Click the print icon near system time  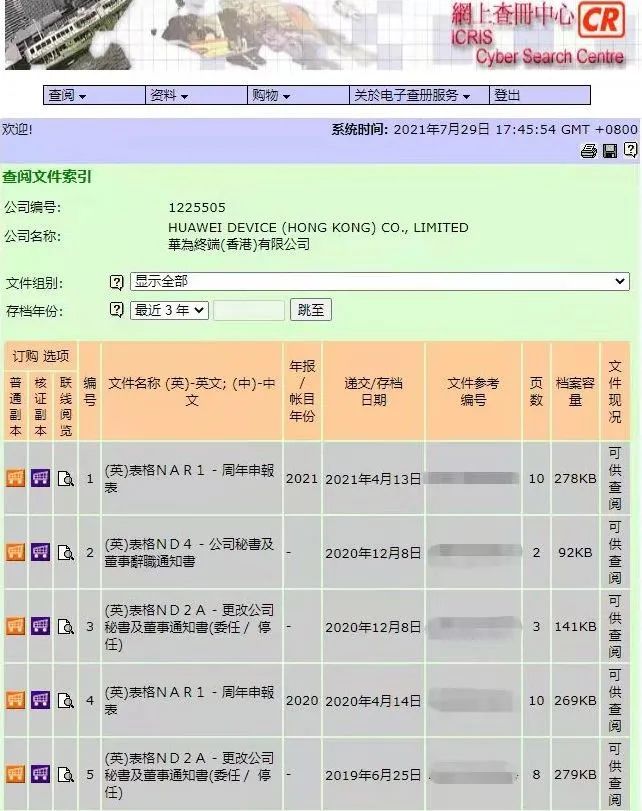[589, 151]
